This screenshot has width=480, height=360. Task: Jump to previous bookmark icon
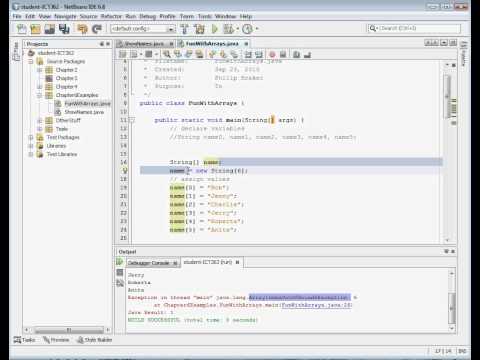pos(212,54)
